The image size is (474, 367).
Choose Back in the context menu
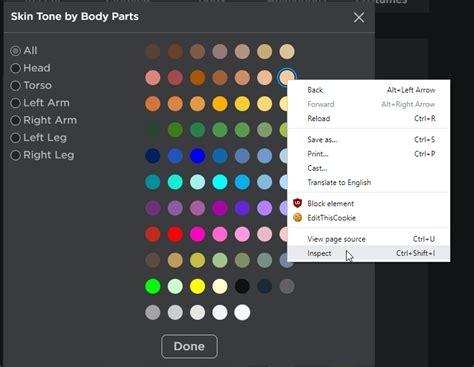369,90
